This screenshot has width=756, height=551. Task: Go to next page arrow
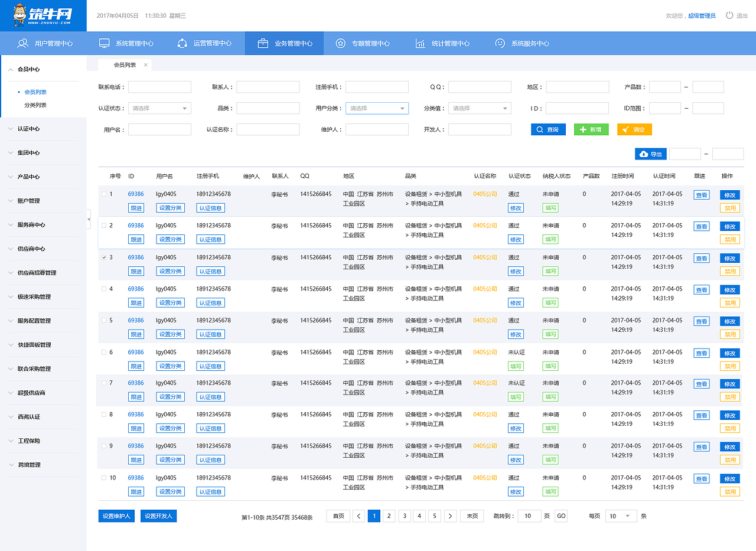[450, 516]
